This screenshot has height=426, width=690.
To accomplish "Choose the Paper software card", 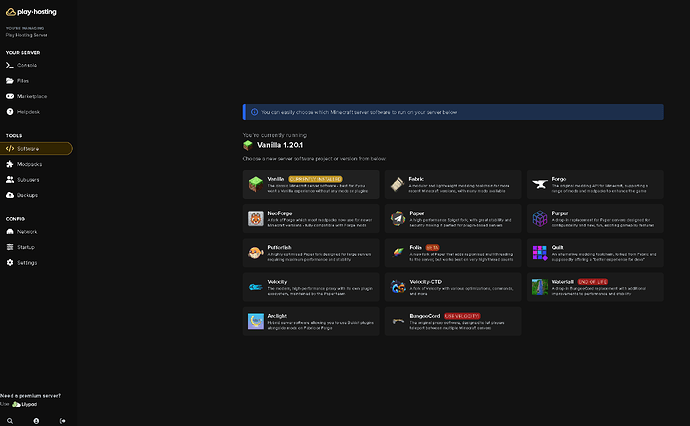I will point(453,219).
